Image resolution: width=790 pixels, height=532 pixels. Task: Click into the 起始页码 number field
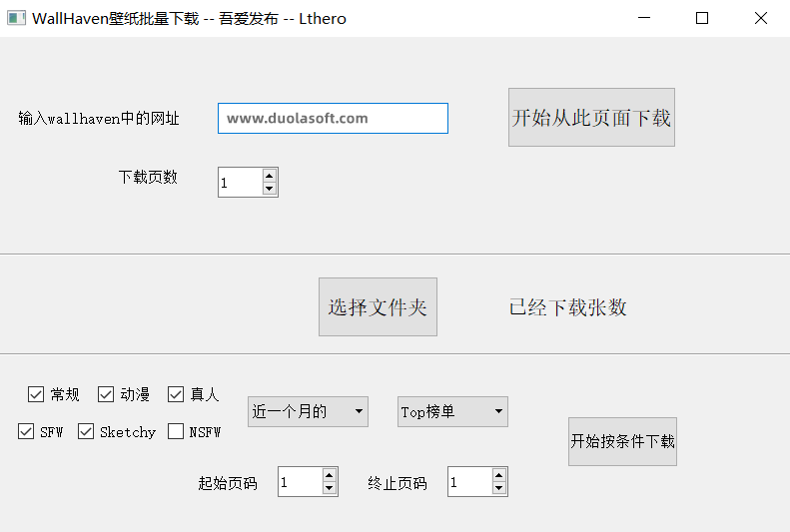coord(301,482)
